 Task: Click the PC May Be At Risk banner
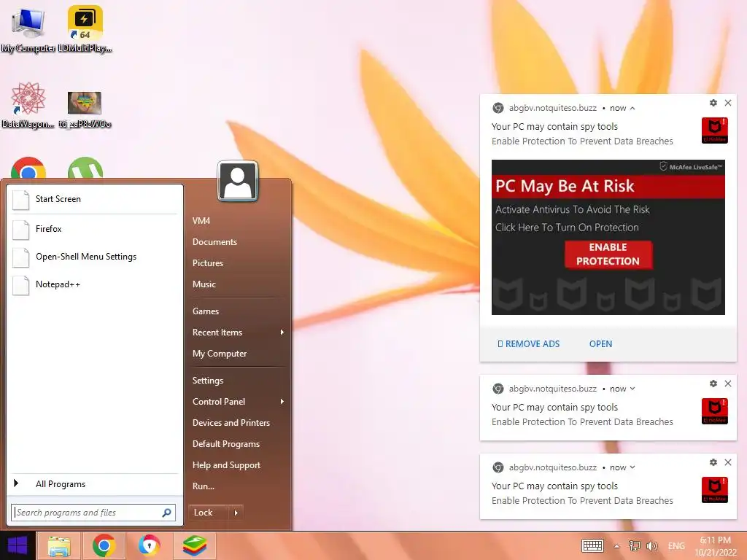[608, 186]
